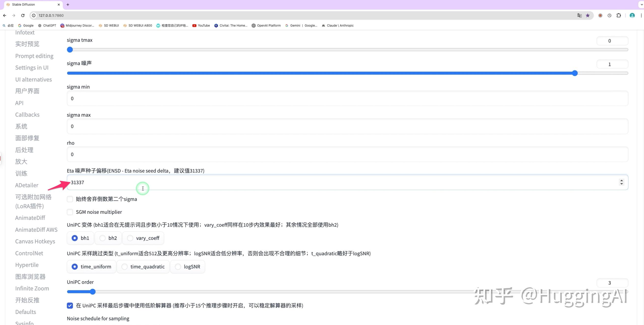
Task: Click the sigma 噪声 slider handle
Action: (575, 73)
